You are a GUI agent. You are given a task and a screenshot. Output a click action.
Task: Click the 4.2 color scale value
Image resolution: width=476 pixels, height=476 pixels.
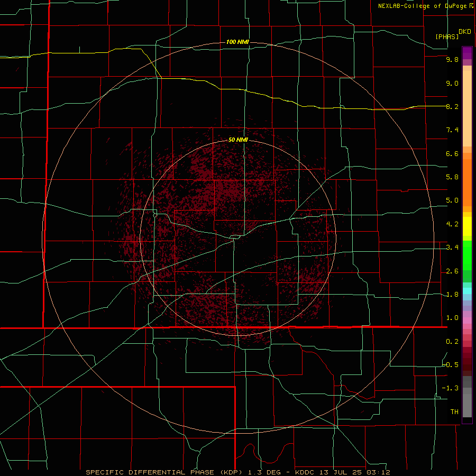pyautogui.click(x=452, y=224)
